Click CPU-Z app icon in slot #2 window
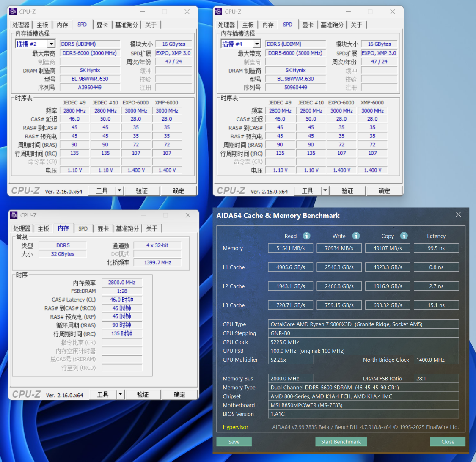The width and height of the screenshot is (476, 462). click(x=13, y=11)
